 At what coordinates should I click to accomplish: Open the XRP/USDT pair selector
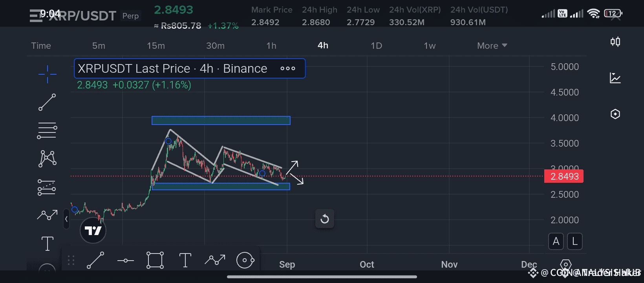82,16
